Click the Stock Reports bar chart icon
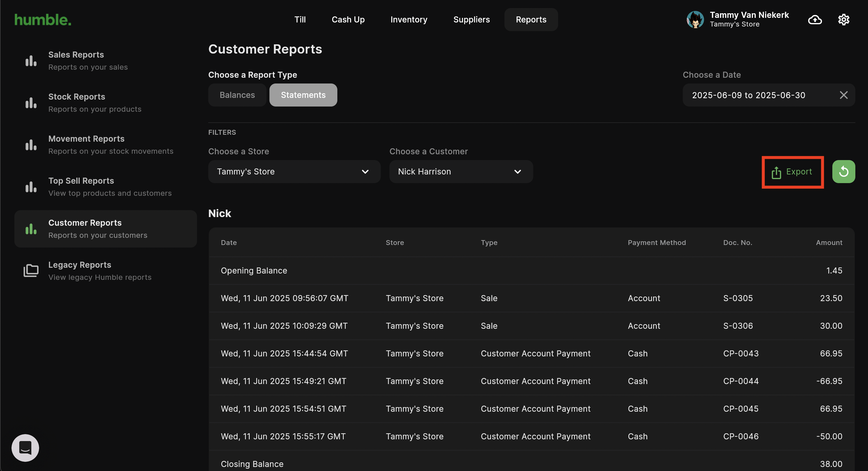Image resolution: width=868 pixels, height=471 pixels. pos(31,103)
